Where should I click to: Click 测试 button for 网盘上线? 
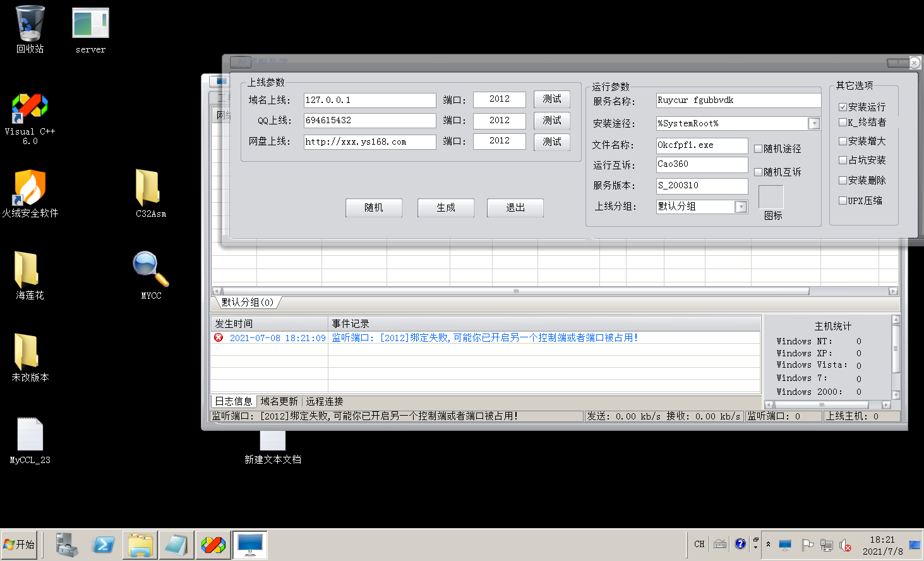point(552,142)
